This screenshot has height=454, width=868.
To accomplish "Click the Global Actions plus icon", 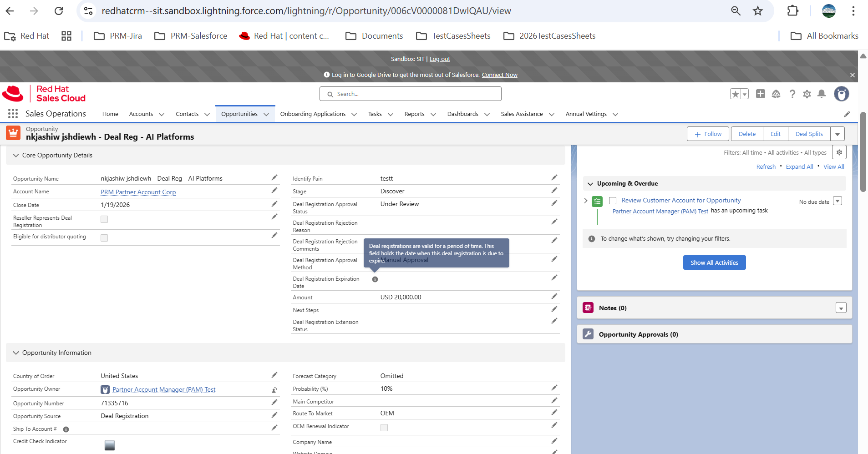I will 761,94.
